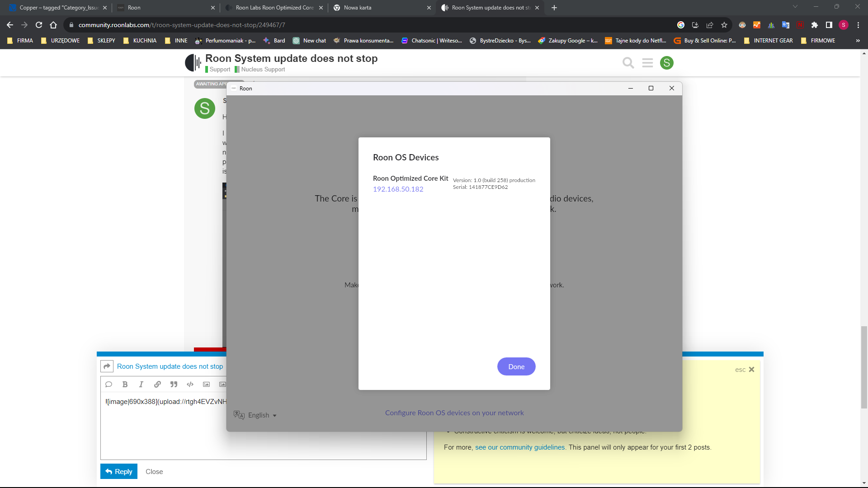Image resolution: width=868 pixels, height=488 pixels.
Task: Bookmark this page with the star icon
Action: (724, 25)
